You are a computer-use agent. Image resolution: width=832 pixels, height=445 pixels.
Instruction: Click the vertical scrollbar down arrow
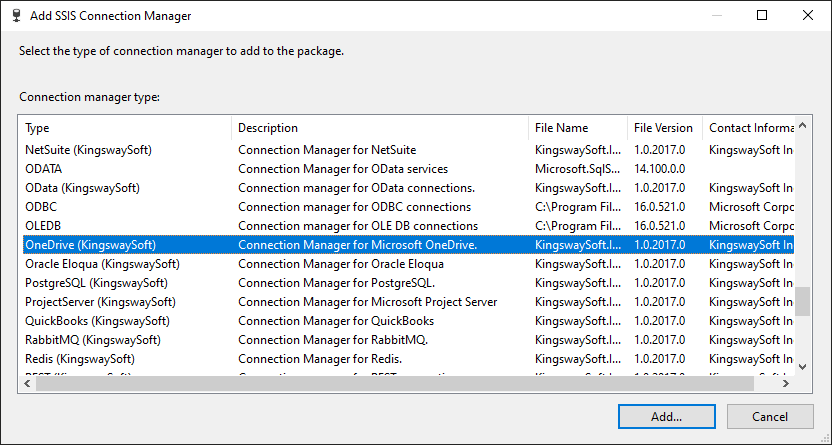[802, 367]
